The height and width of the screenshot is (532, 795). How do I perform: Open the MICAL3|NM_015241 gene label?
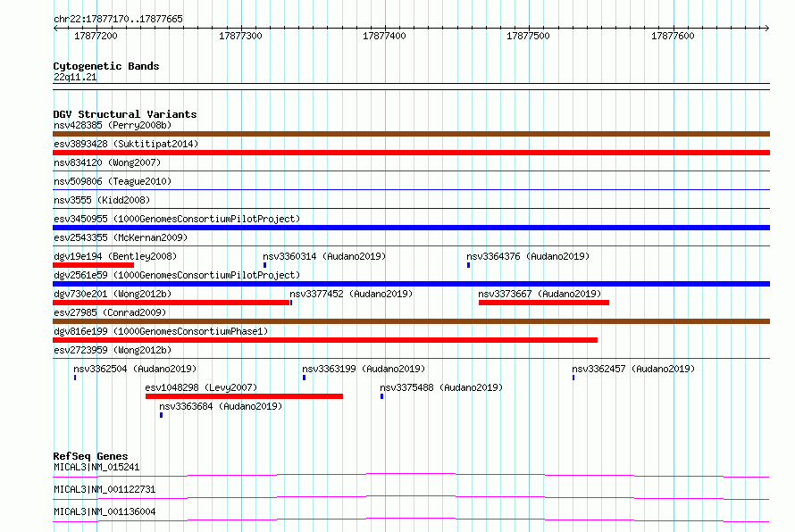click(x=96, y=467)
